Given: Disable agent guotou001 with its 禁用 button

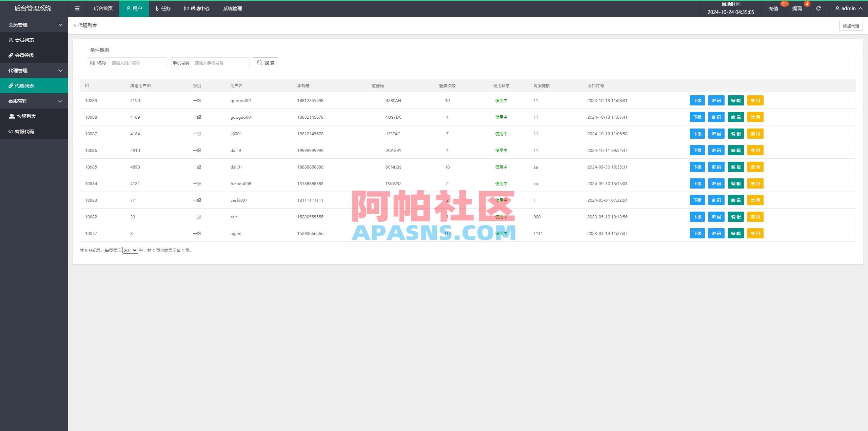Looking at the screenshot, I should [755, 100].
